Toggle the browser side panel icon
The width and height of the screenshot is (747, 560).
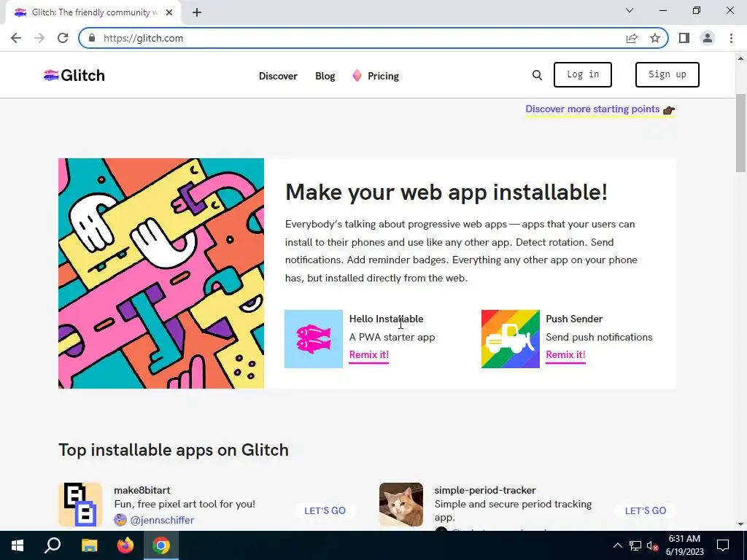pos(684,38)
